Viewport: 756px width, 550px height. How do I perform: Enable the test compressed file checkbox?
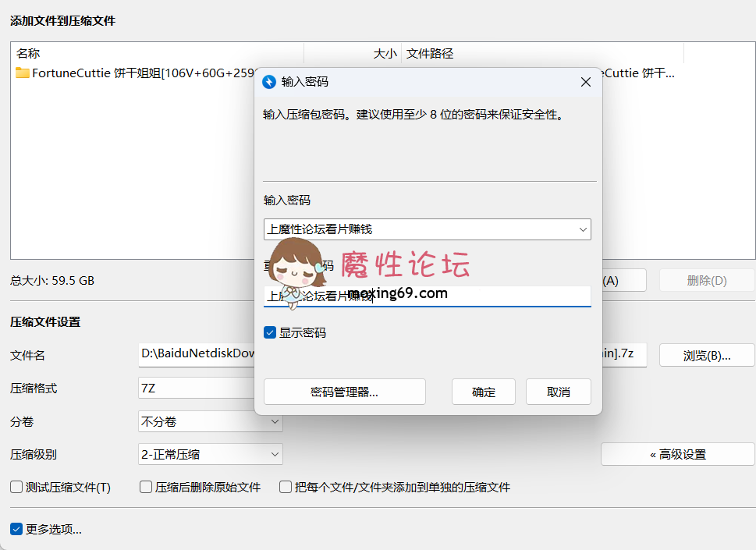pyautogui.click(x=16, y=488)
